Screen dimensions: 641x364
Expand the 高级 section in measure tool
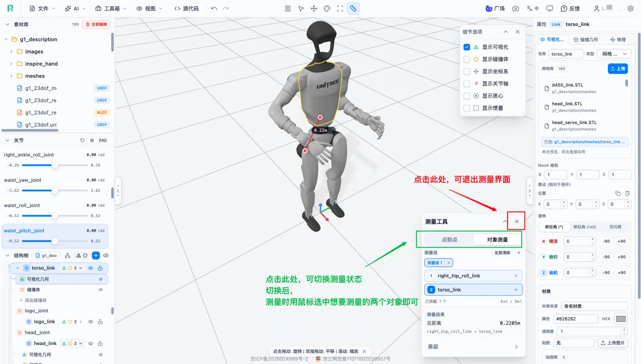(x=473, y=346)
